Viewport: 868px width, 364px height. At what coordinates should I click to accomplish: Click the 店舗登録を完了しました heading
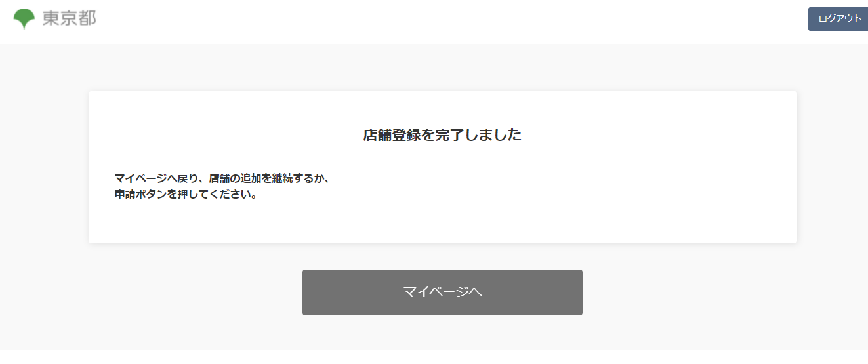pos(443,135)
